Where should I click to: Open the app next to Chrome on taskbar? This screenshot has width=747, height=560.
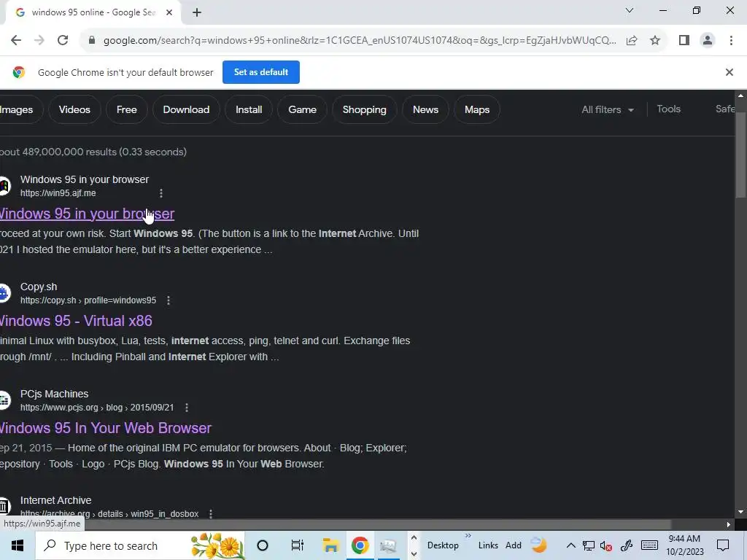(388, 545)
